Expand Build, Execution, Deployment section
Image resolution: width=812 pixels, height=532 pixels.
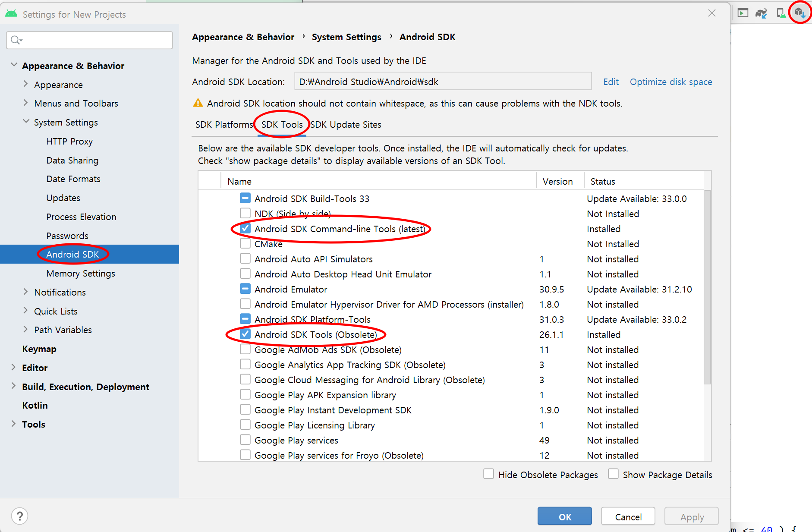(x=13, y=386)
